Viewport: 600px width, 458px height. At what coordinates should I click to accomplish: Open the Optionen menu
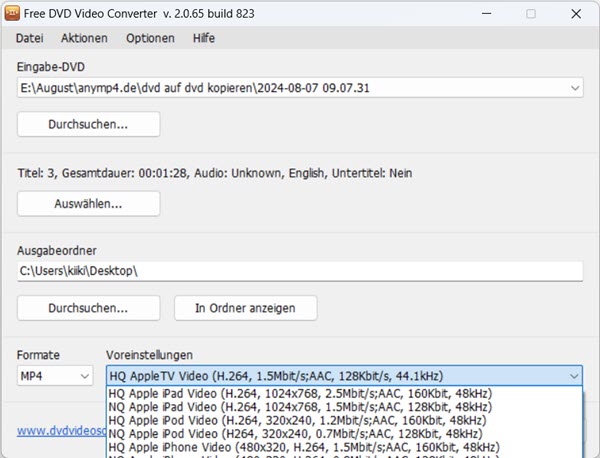click(x=150, y=38)
